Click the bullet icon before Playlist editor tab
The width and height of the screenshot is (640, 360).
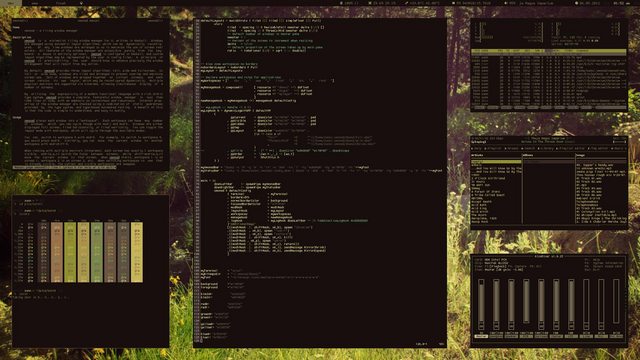557,148
